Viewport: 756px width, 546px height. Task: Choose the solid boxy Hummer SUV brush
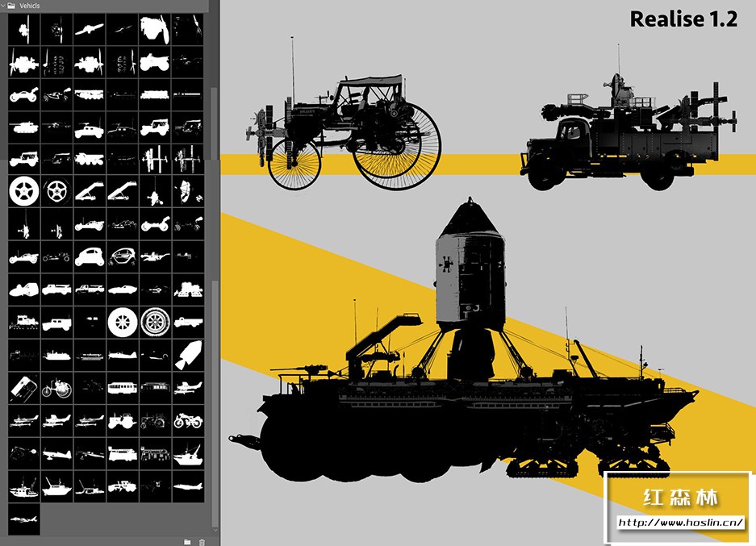coord(56,323)
